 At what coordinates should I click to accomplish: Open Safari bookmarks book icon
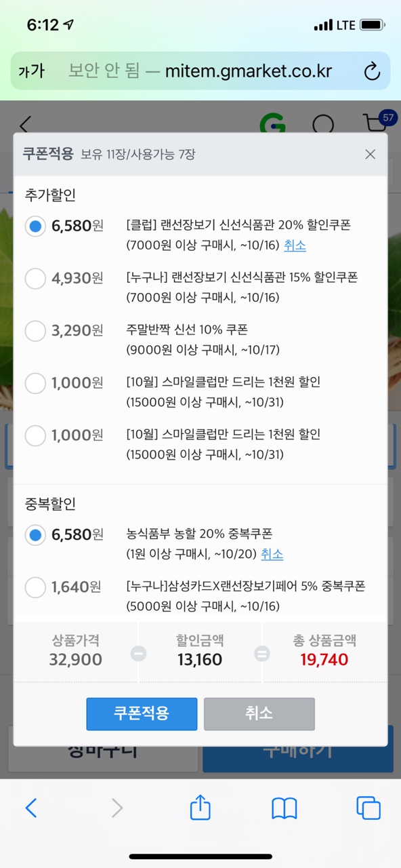pyautogui.click(x=284, y=808)
